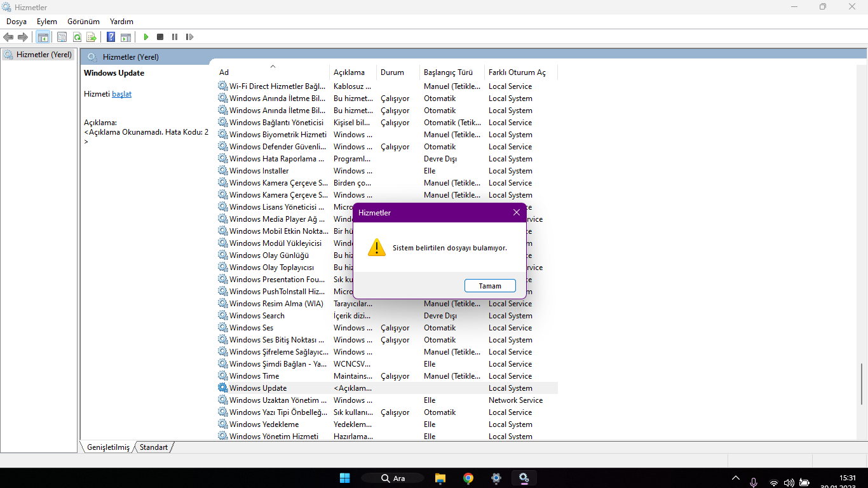Viewport: 868px width, 488px height.
Task: Open the Dosya menu
Action: [x=17, y=22]
